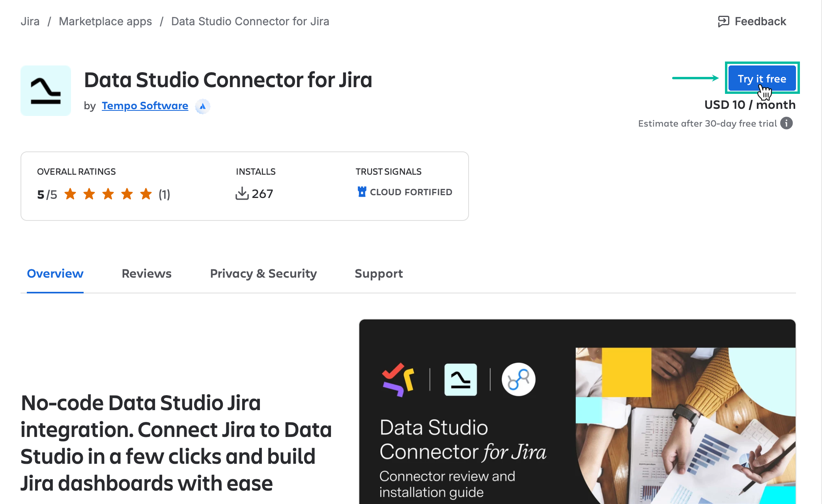Open the Reviews tab
The width and height of the screenshot is (822, 504).
pyautogui.click(x=147, y=273)
